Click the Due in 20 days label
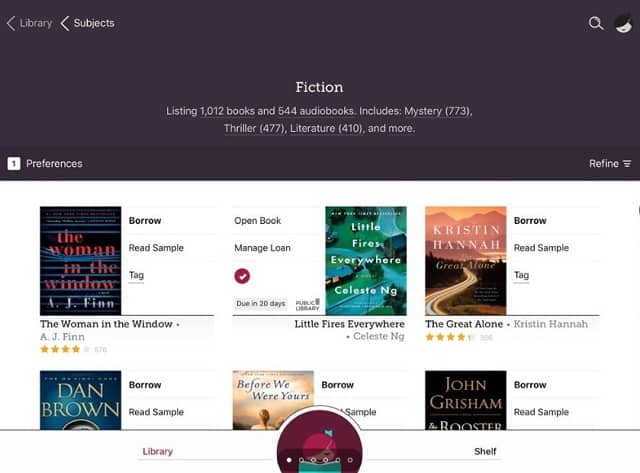The width and height of the screenshot is (640, 473). point(261,304)
